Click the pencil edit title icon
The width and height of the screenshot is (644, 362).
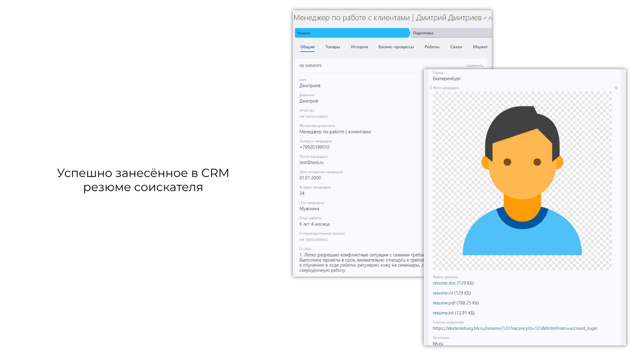[485, 18]
